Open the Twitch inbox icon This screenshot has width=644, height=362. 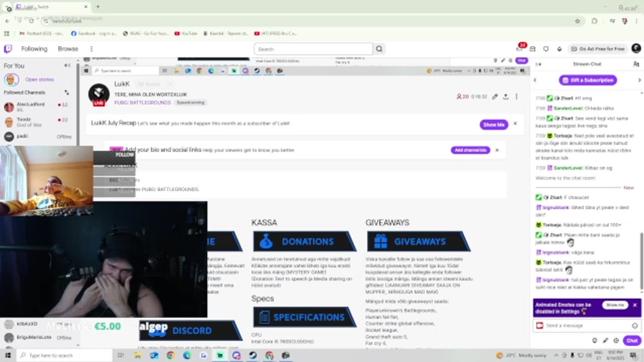coord(533,49)
